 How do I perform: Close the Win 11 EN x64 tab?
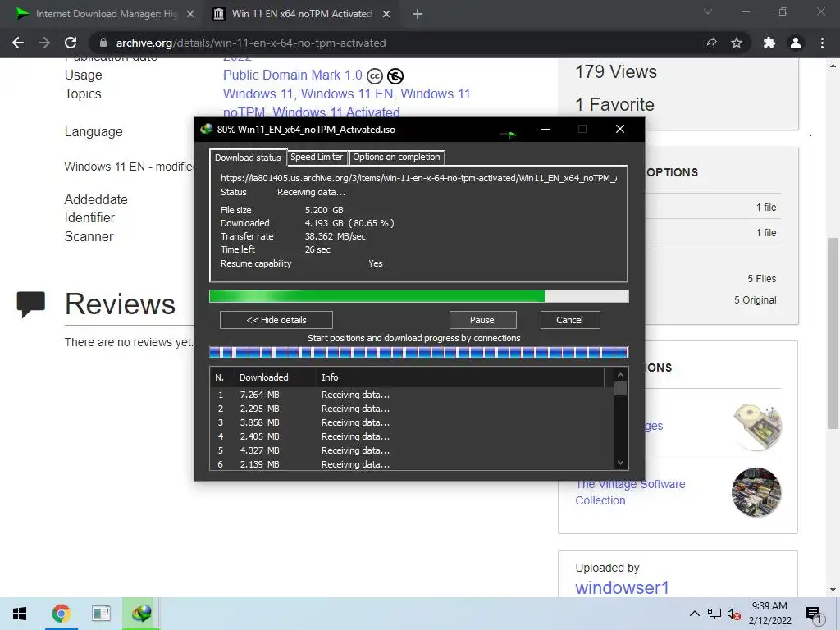coord(386,15)
